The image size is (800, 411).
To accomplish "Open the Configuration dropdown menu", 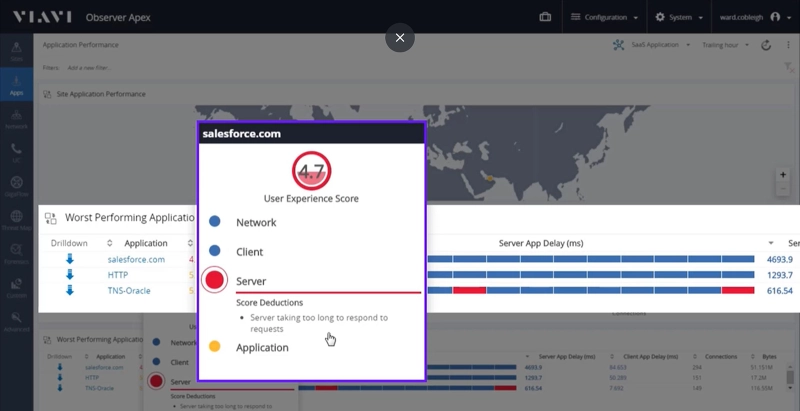I will (x=605, y=17).
